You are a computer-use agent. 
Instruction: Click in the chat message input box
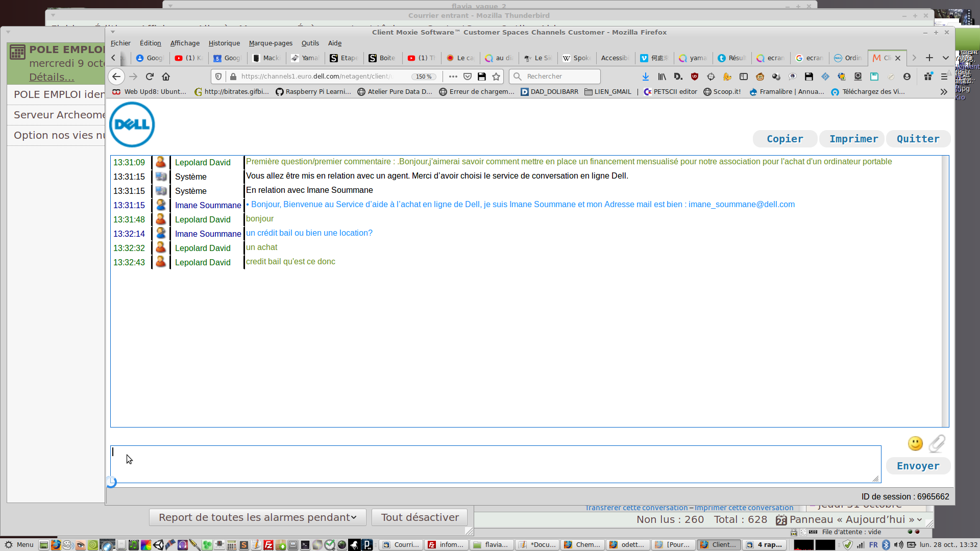tap(495, 464)
